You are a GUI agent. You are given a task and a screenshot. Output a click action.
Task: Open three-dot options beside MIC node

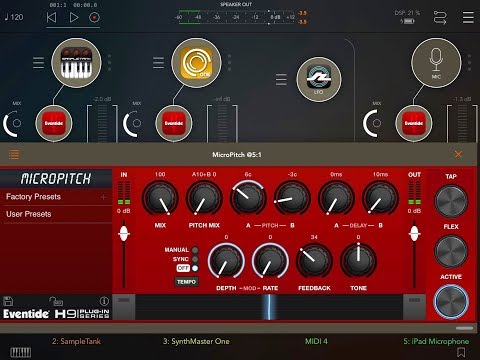click(x=469, y=62)
